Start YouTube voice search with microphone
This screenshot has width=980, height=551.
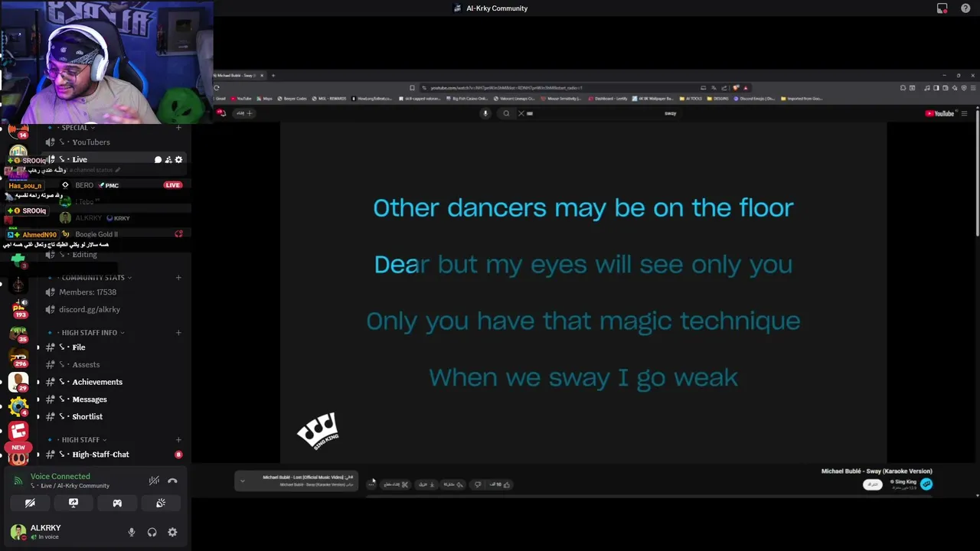coord(485,113)
